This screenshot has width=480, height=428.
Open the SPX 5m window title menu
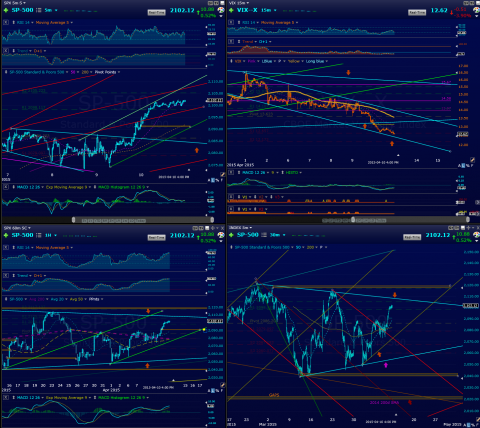(x=15, y=3)
